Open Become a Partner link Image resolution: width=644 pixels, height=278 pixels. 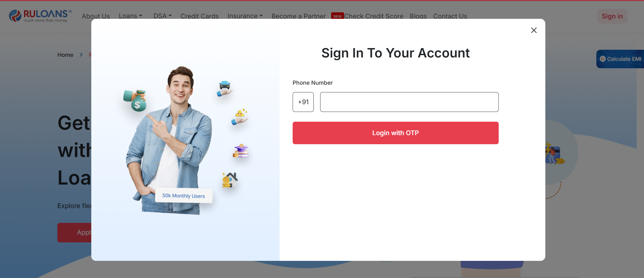(x=298, y=16)
